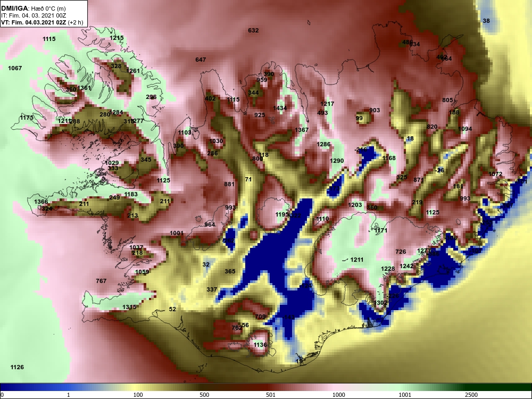Viewport: 532px width, 399px height.
Task: Click the map value 1361
Action: click(x=84, y=88)
